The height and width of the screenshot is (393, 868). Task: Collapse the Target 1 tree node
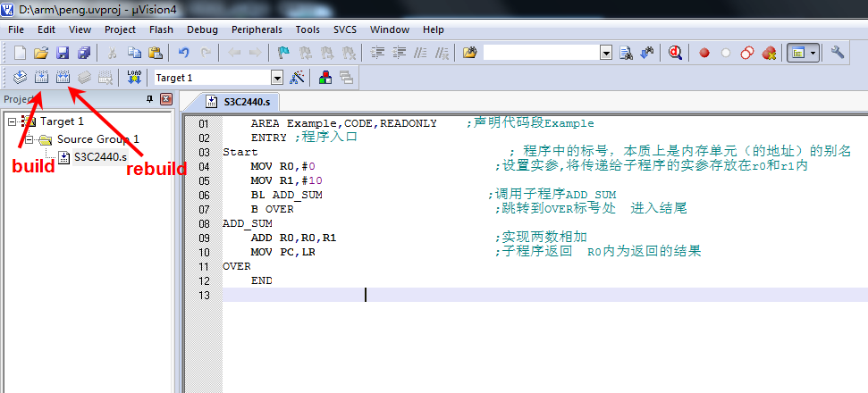point(13,121)
